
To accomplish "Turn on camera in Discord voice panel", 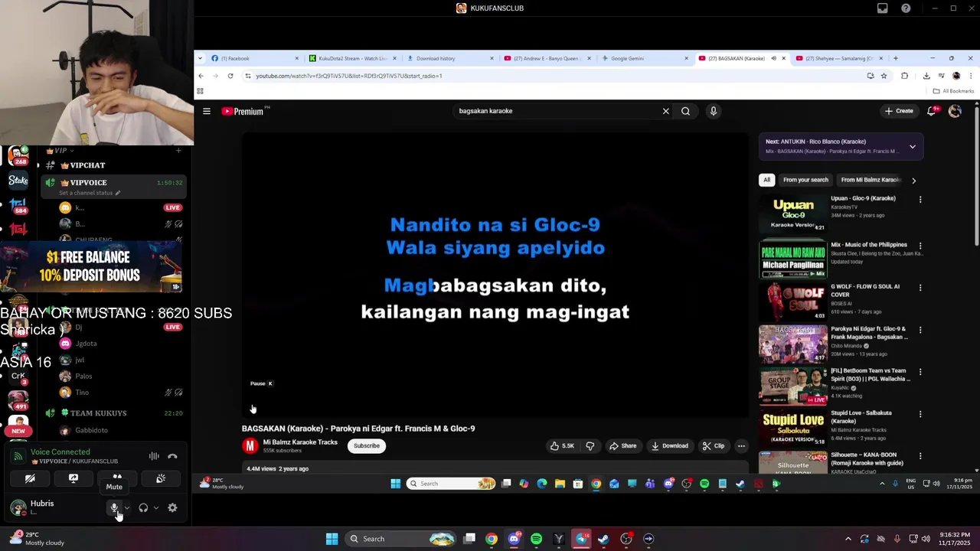I will 30,478.
